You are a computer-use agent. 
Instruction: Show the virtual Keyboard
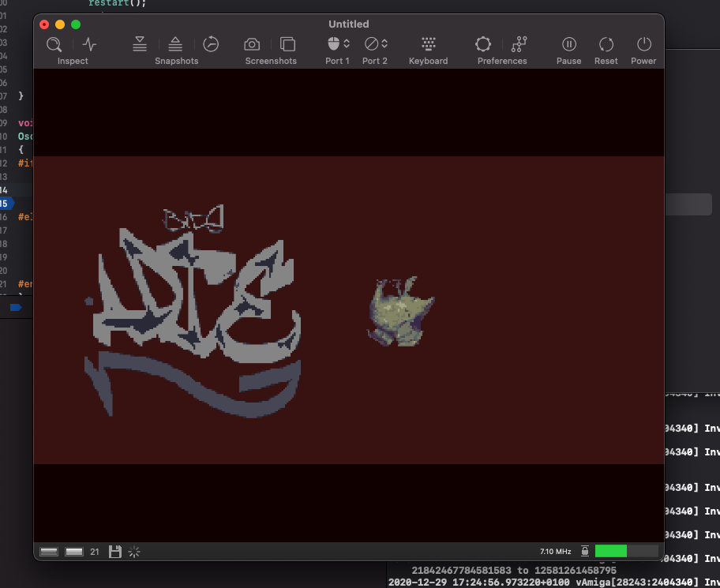coord(429,44)
